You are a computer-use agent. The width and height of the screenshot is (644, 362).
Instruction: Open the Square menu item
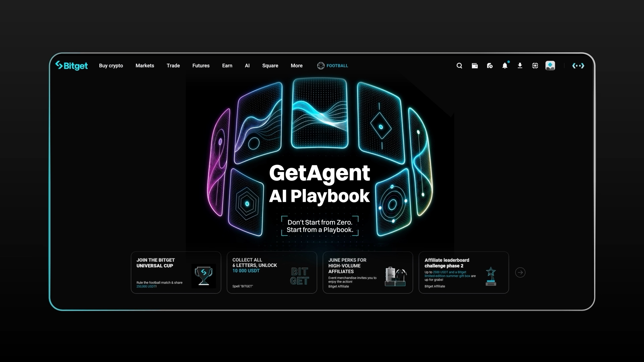point(270,66)
